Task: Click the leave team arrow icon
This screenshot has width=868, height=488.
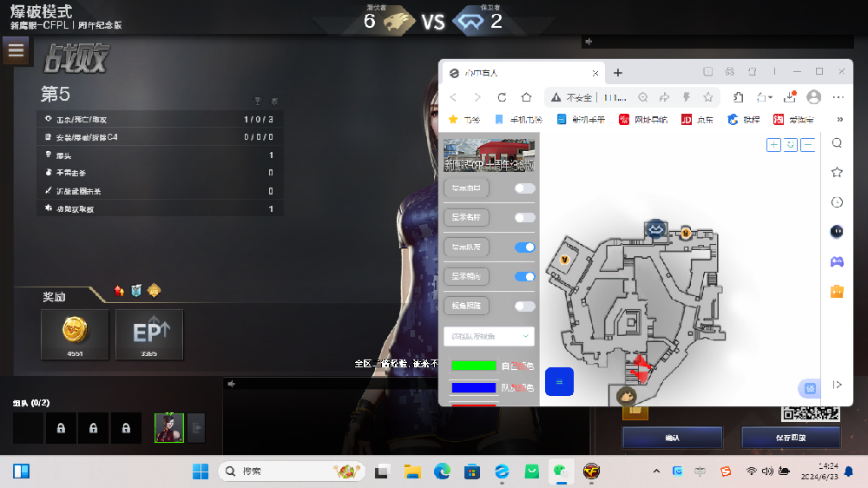Action: (x=196, y=427)
